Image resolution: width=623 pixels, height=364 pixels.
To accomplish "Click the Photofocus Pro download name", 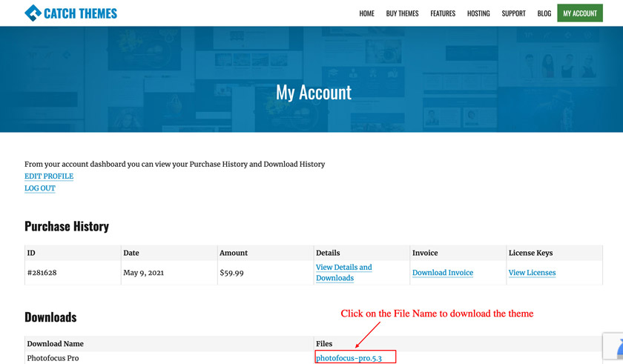I will [53, 358].
